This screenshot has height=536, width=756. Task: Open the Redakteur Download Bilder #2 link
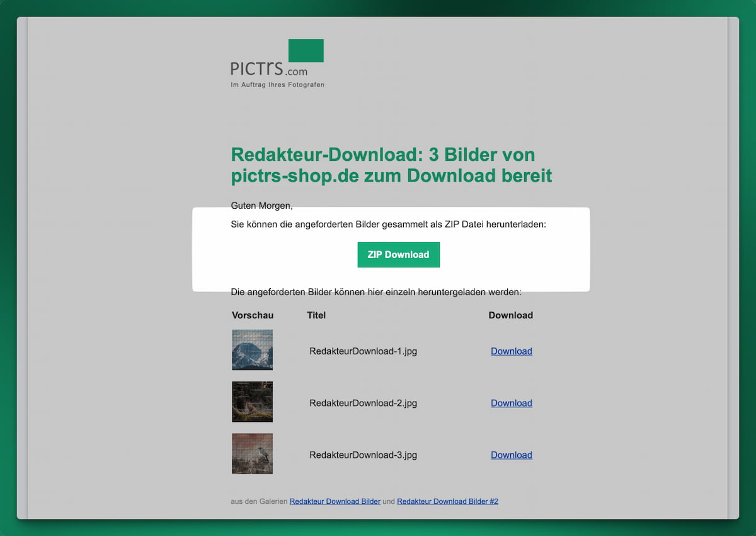(x=447, y=501)
